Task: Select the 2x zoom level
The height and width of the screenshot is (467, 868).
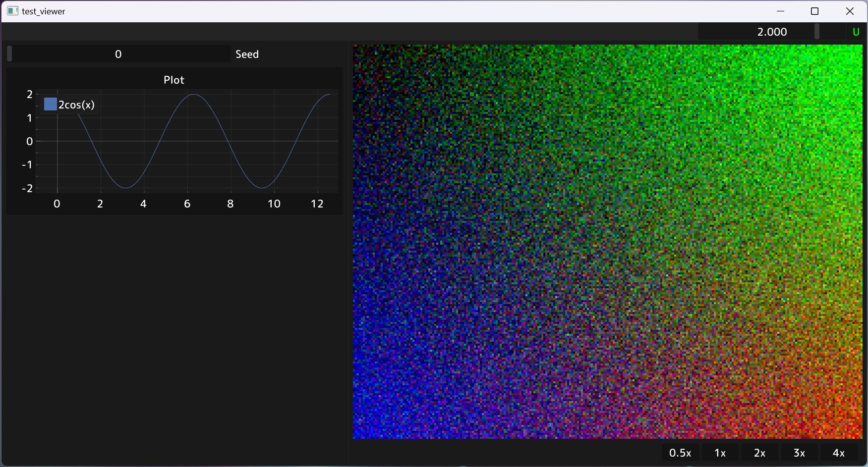Action: (759, 452)
